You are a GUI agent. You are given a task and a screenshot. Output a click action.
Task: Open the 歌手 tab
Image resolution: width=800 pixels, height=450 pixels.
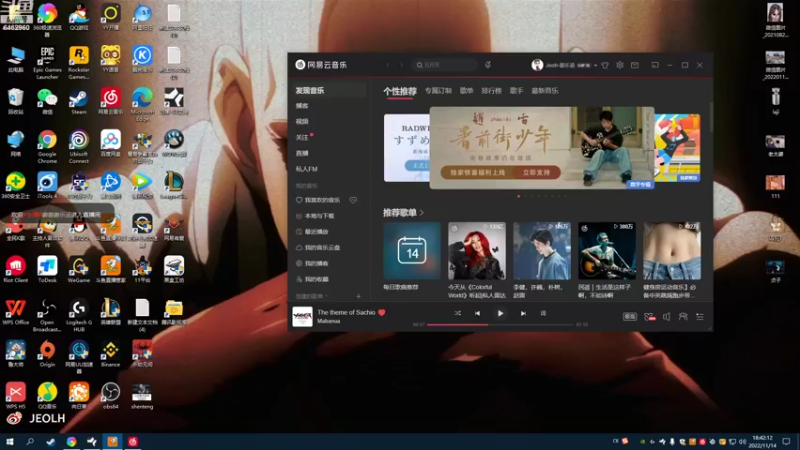coord(516,91)
